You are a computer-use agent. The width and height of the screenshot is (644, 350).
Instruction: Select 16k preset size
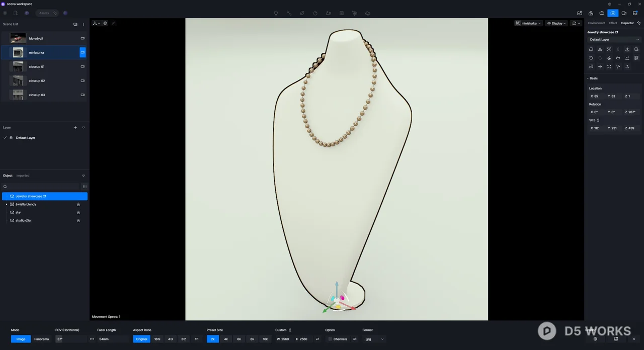(x=265, y=339)
